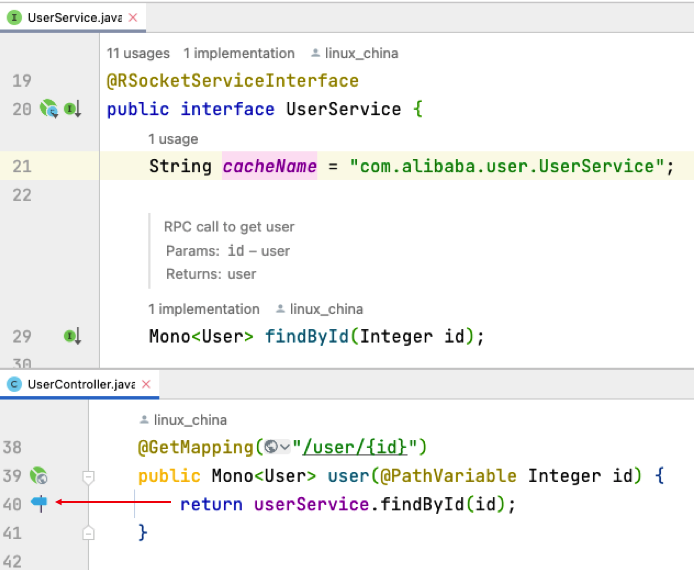Click the findById call on line 40
697x570 pixels.
422,504
